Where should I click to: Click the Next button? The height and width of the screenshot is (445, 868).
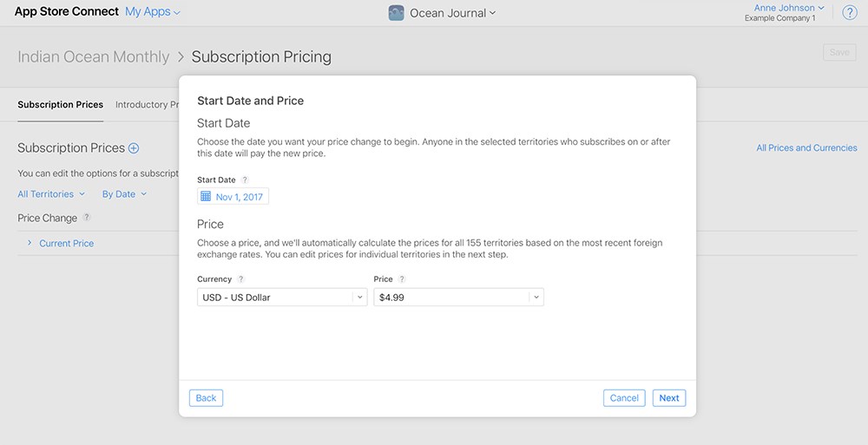click(668, 398)
